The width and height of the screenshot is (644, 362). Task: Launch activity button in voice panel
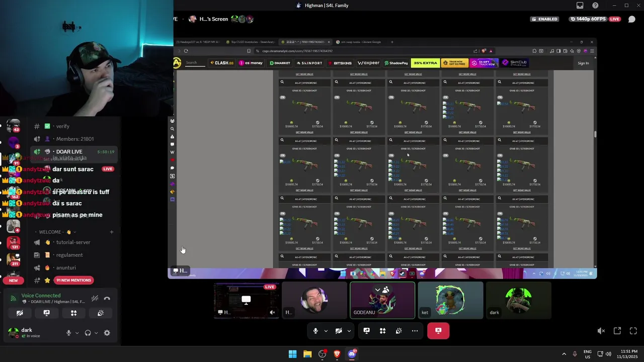[x=73, y=313]
